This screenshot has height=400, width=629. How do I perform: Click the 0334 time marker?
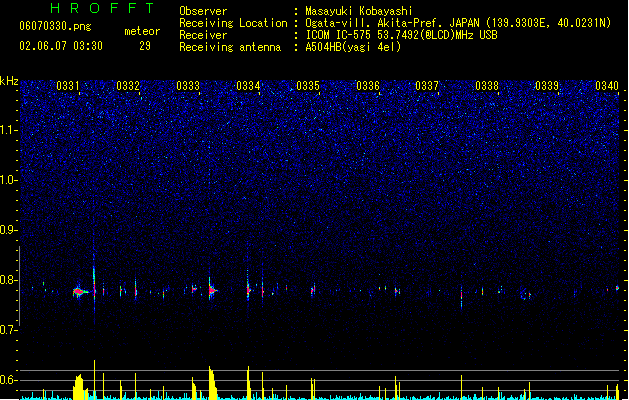248,86
